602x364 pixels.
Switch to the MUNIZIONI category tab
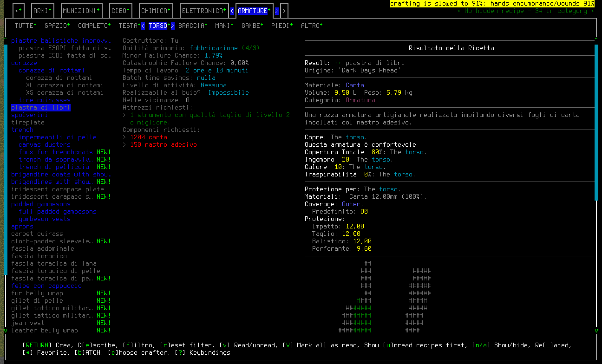(82, 11)
